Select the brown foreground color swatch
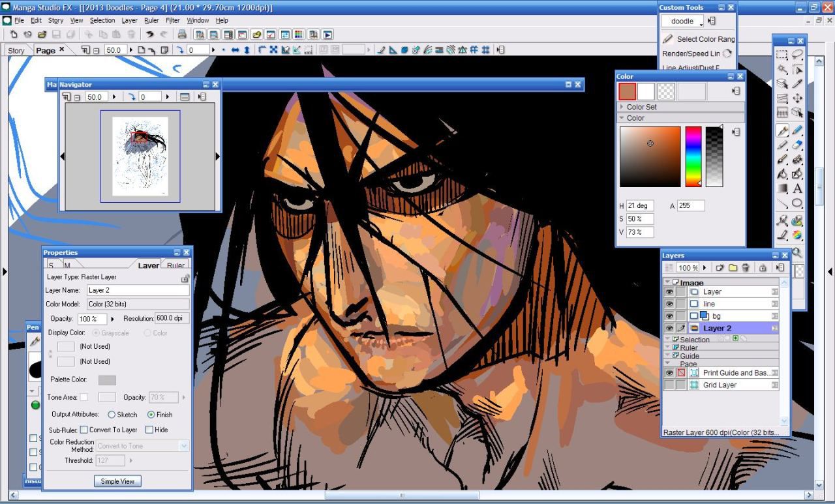The width and height of the screenshot is (835, 504). tap(627, 91)
